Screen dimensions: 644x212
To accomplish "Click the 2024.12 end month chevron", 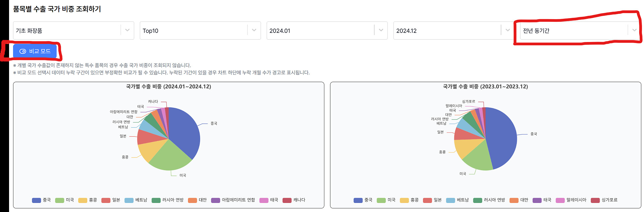I will coord(507,30).
